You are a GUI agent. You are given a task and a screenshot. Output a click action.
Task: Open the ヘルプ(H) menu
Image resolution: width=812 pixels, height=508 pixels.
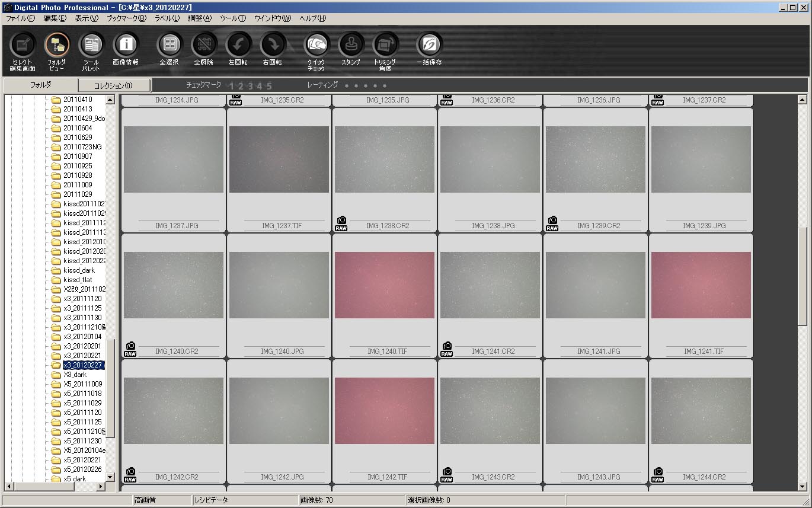coord(313,18)
